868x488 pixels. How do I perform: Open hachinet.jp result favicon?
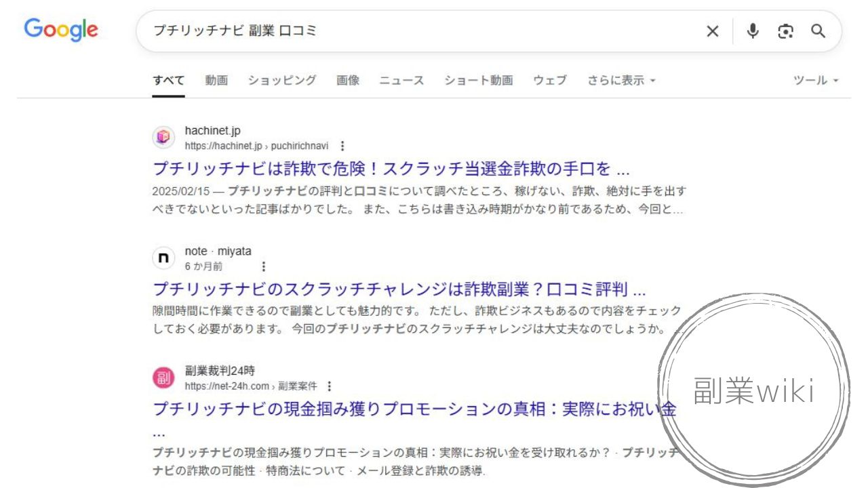coord(163,138)
